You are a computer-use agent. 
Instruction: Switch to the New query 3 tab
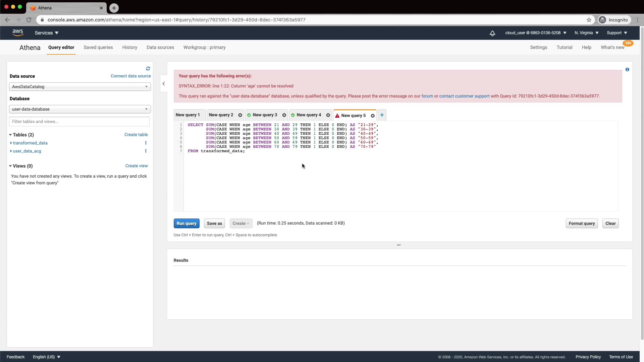[265, 115]
